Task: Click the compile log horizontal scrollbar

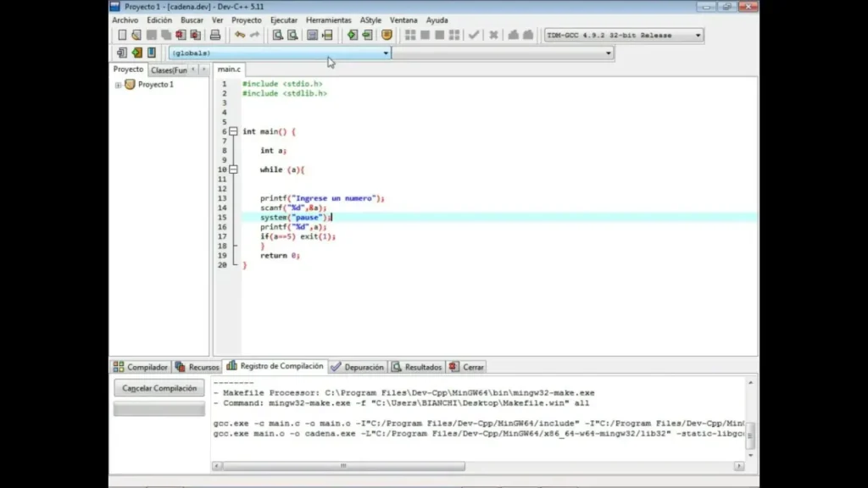Action: (342, 466)
